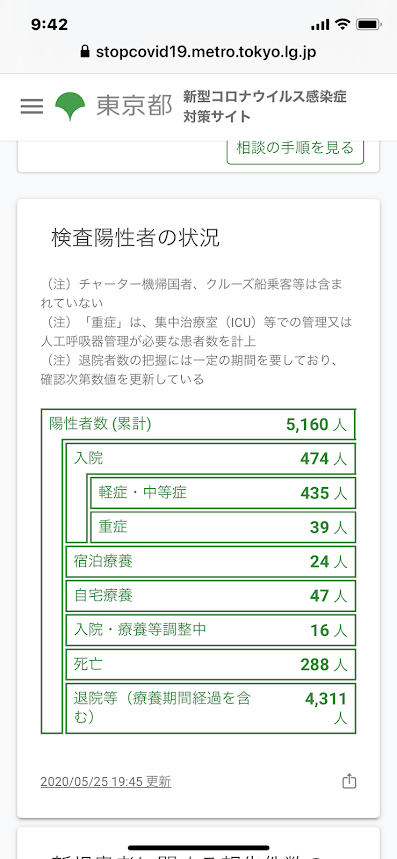Tap stopcovid19.metro.tokyo.lg.jp address field

[198, 52]
